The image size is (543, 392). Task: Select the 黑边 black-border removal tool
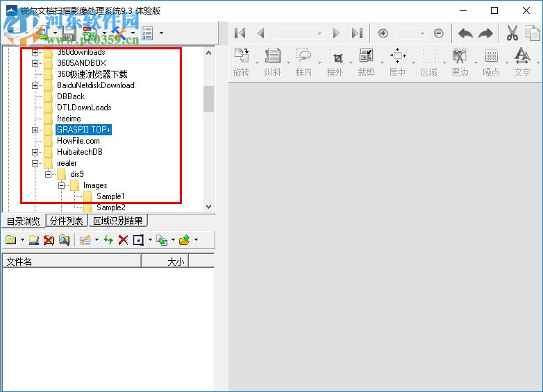click(x=460, y=62)
